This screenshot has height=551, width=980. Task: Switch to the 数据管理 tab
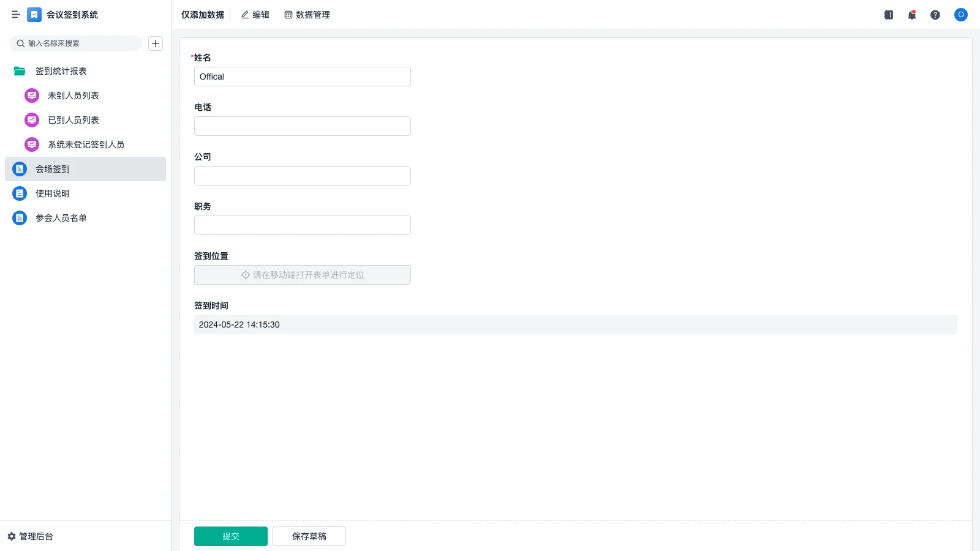[307, 15]
